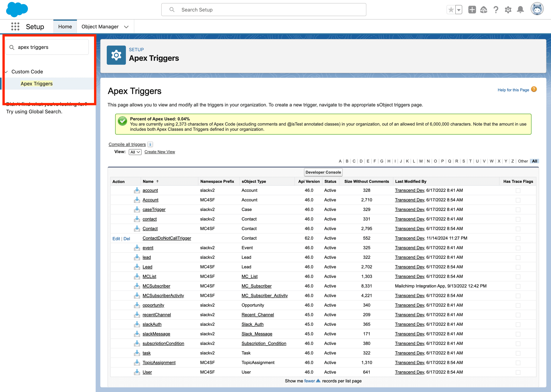Click the Developer Console button
This screenshot has width=551, height=392.
pyautogui.click(x=323, y=172)
